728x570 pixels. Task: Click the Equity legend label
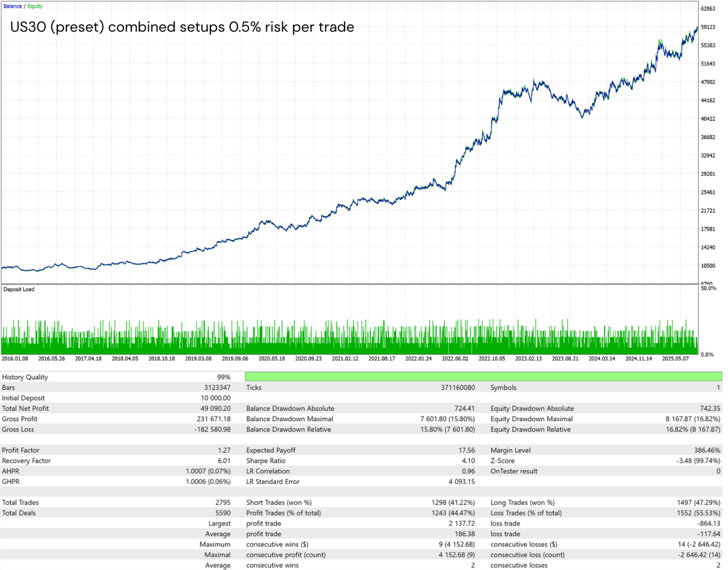35,6
